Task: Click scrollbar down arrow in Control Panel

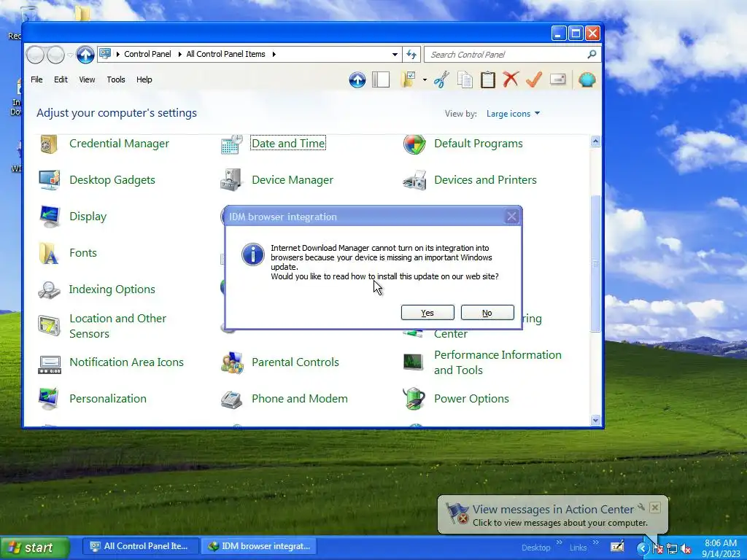Action: point(595,421)
